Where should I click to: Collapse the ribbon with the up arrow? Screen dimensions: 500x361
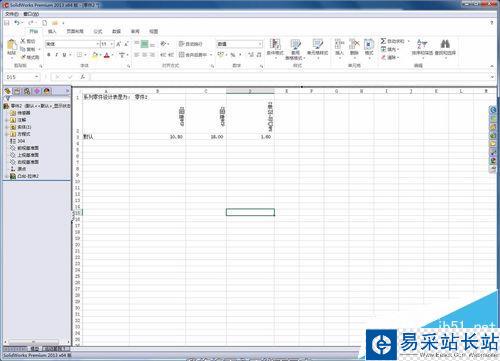(492, 66)
